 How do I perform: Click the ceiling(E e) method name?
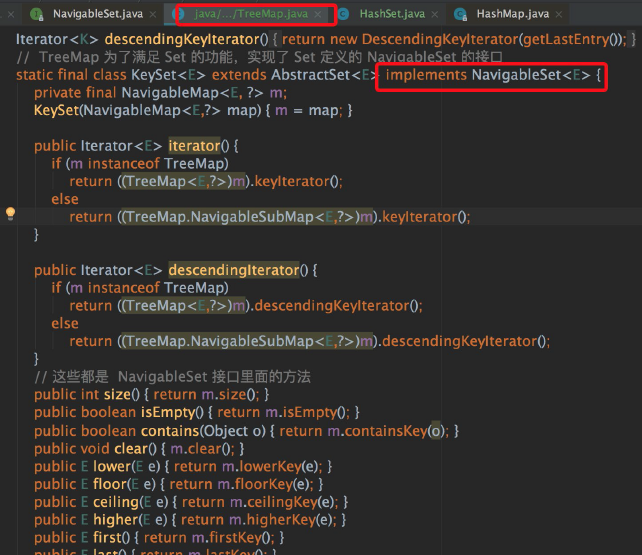(116, 502)
